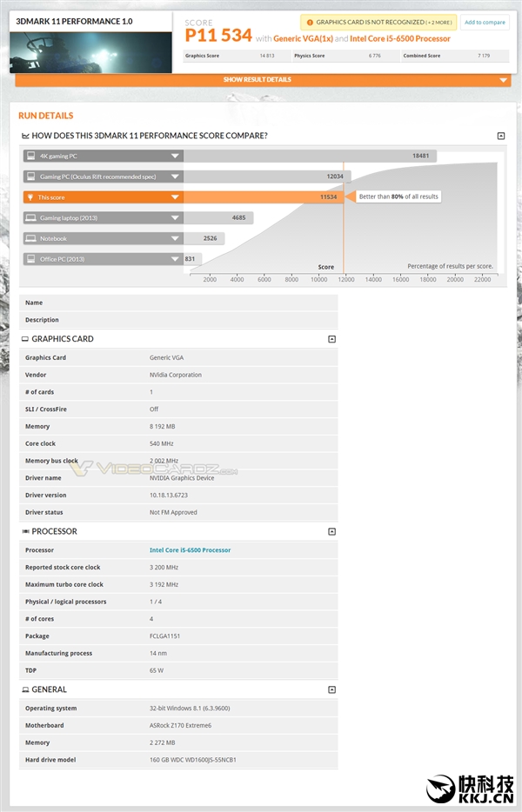Viewport: 522px width, 812px height.
Task: Click the chart icon beside score compare heading
Action: click(25, 136)
